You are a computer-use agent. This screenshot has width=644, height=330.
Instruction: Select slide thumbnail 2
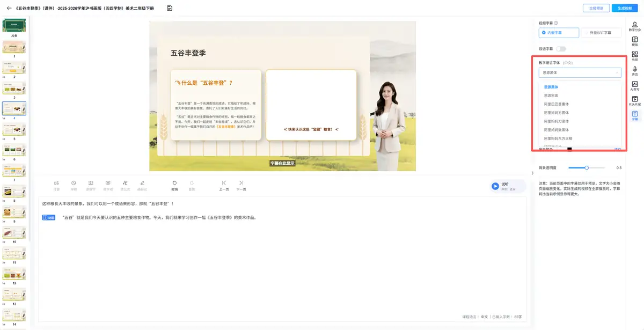(x=14, y=67)
